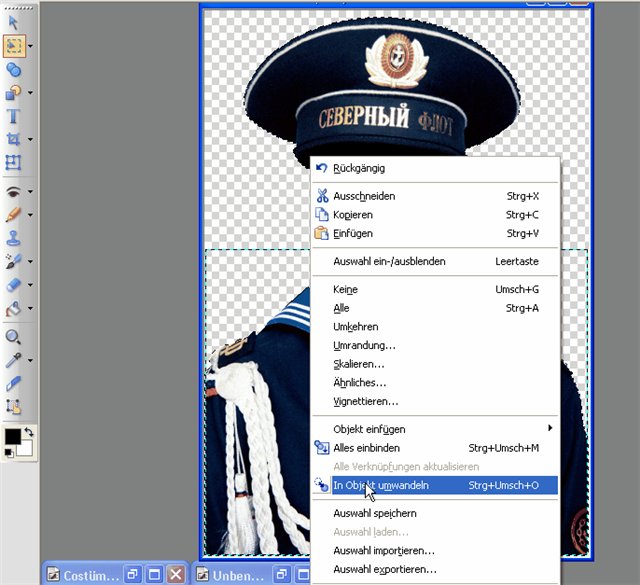
Task: Click Alles einbinden menu entry
Action: point(435,448)
